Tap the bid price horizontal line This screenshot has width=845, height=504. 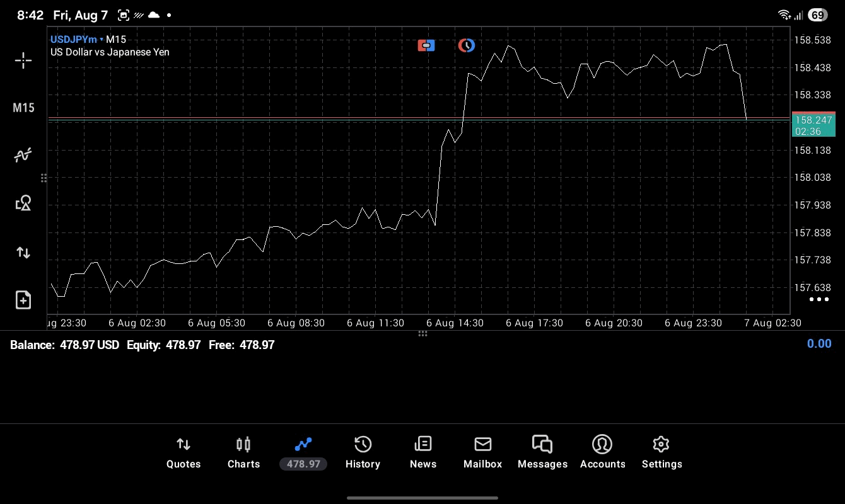click(x=419, y=118)
